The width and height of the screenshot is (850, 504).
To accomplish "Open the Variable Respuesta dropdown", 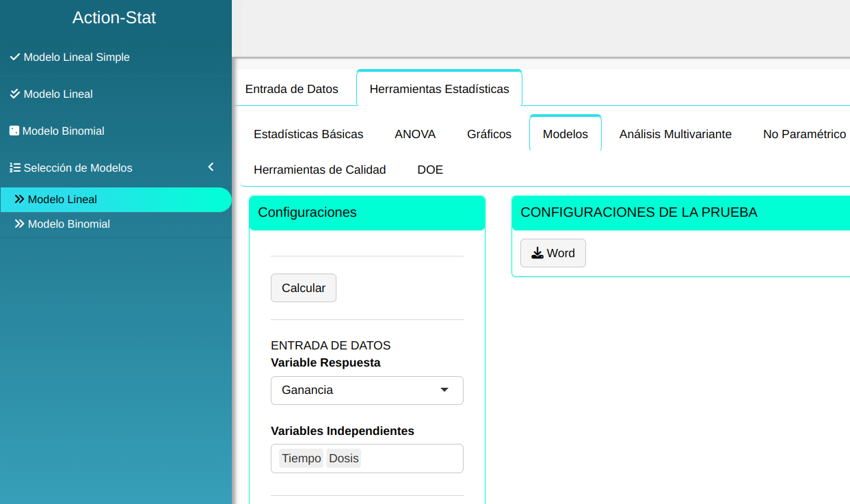I will pyautogui.click(x=367, y=390).
